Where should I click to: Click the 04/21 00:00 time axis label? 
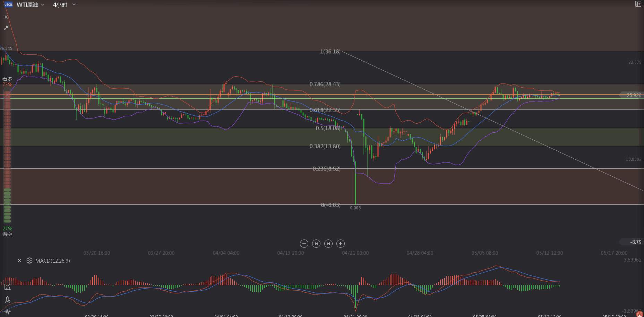pyautogui.click(x=355, y=253)
